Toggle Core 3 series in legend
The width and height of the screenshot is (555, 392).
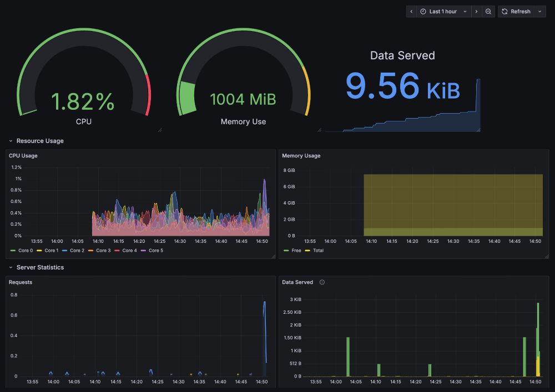[x=99, y=250]
